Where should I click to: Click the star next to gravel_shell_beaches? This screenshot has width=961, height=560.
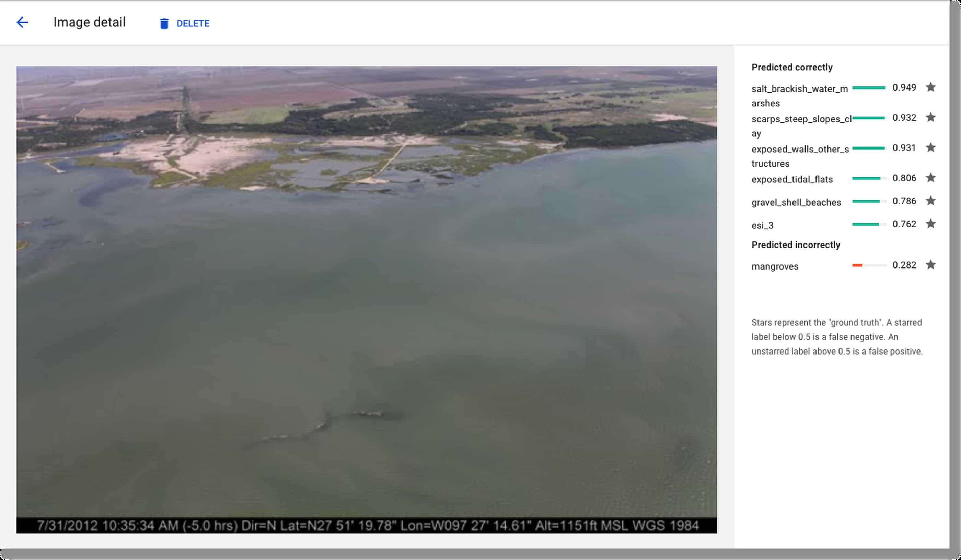[930, 201]
